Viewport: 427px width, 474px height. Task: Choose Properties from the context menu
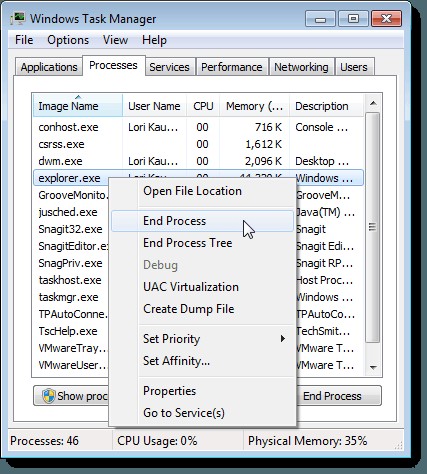pos(202,391)
